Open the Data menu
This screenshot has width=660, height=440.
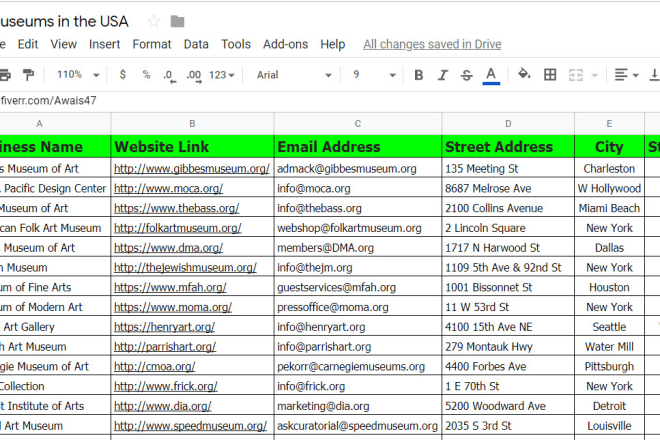pyautogui.click(x=196, y=44)
